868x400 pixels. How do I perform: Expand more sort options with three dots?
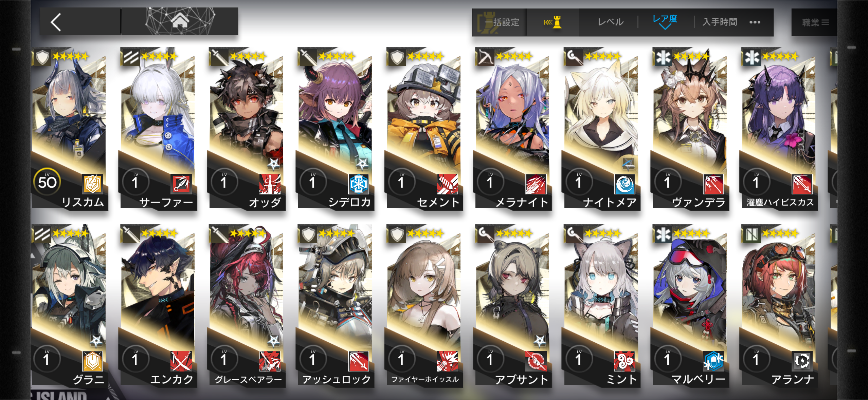(755, 22)
